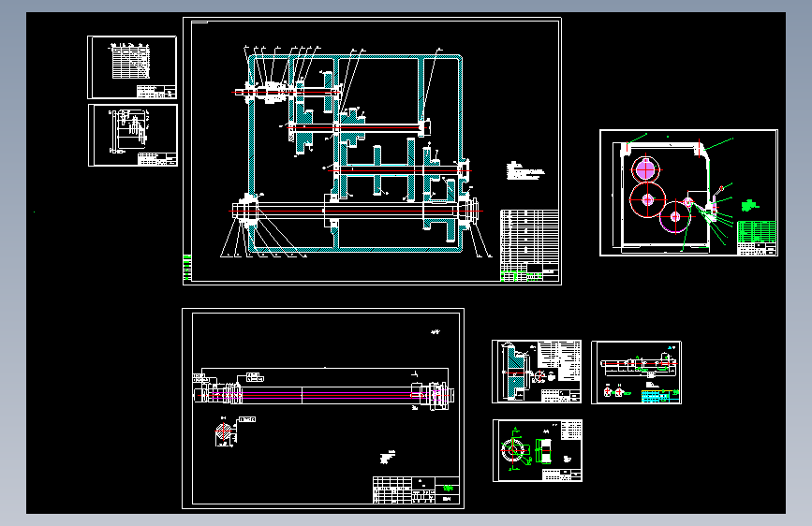
Task: Click the long horizontal shaft part drawing
Action: click(324, 395)
